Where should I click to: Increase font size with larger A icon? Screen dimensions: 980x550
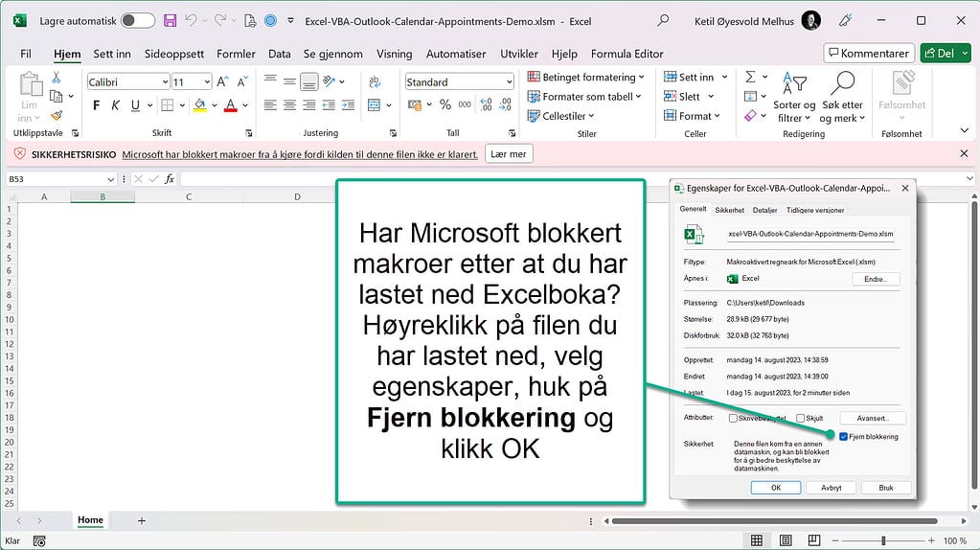[x=222, y=81]
